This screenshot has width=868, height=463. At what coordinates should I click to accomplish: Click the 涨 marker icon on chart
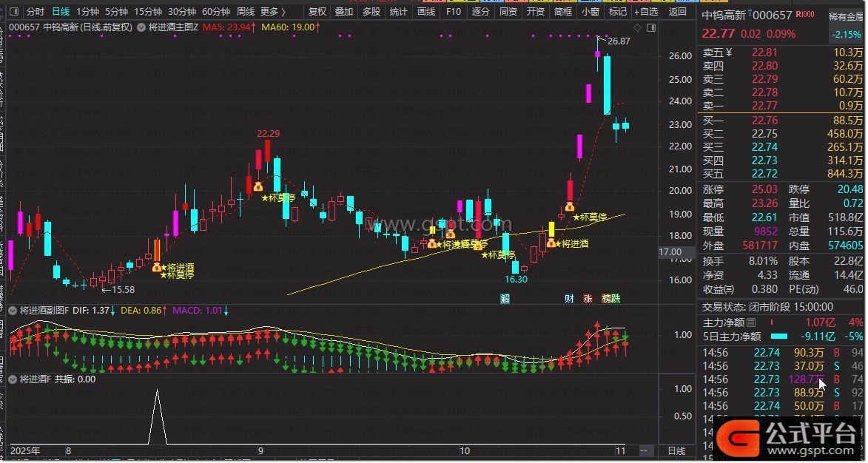click(588, 299)
